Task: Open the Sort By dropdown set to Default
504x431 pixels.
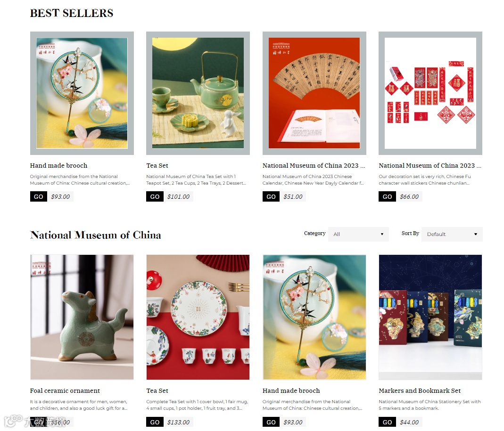Action: point(452,234)
